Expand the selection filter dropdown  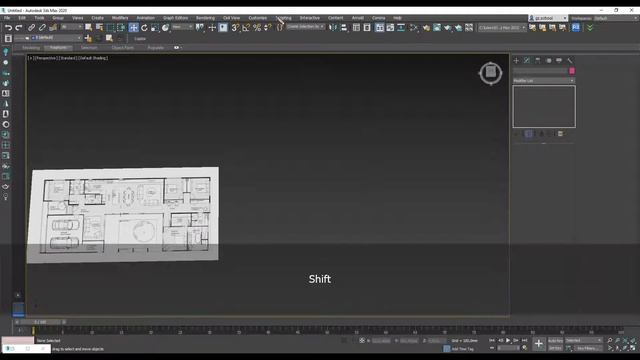coord(71,27)
